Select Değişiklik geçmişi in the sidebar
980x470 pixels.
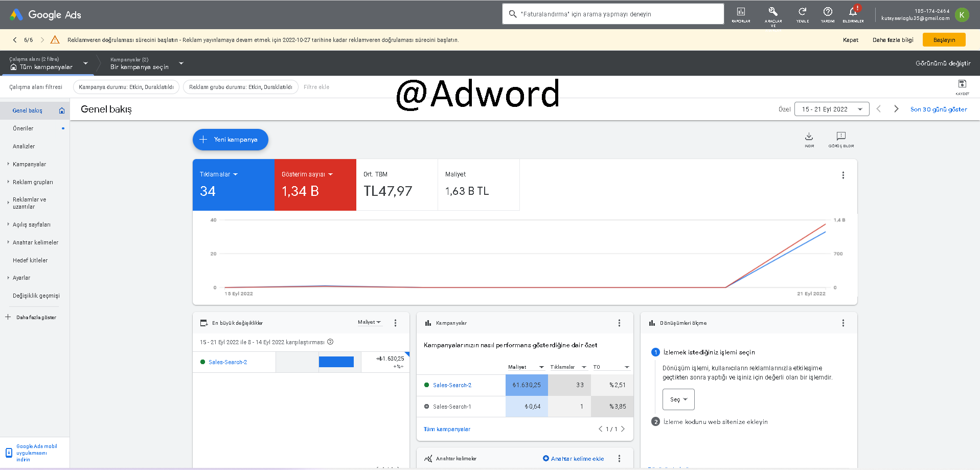click(36, 296)
